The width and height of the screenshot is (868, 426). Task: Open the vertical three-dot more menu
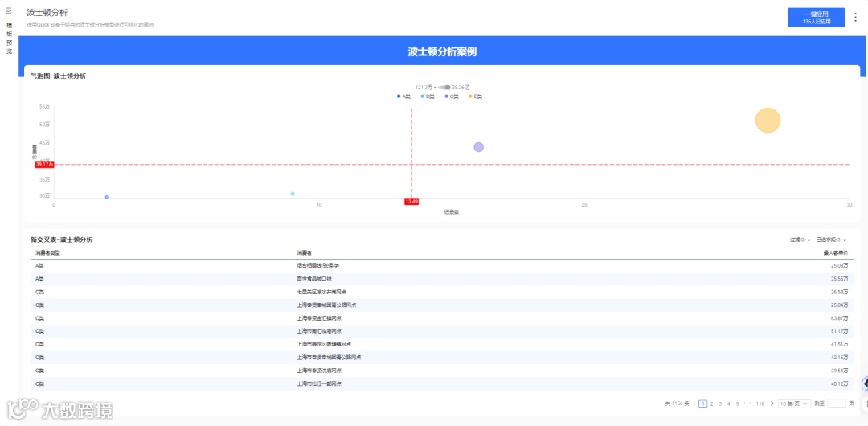855,17
